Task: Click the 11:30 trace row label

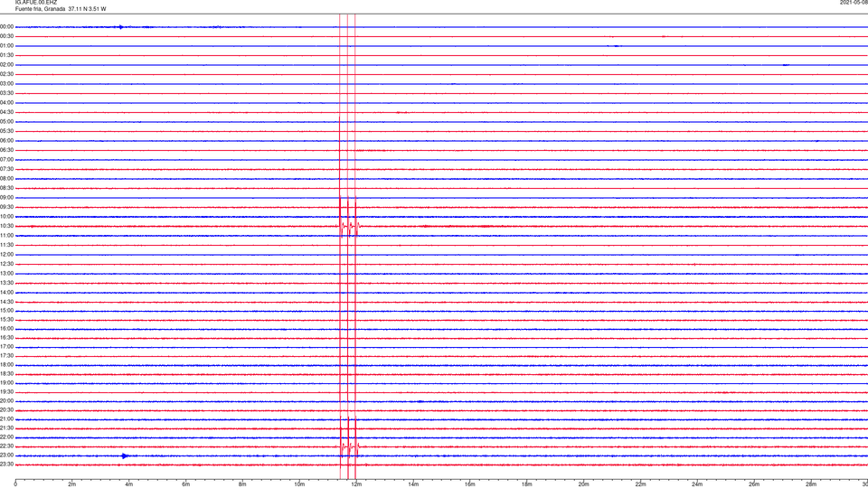Action: point(6,245)
